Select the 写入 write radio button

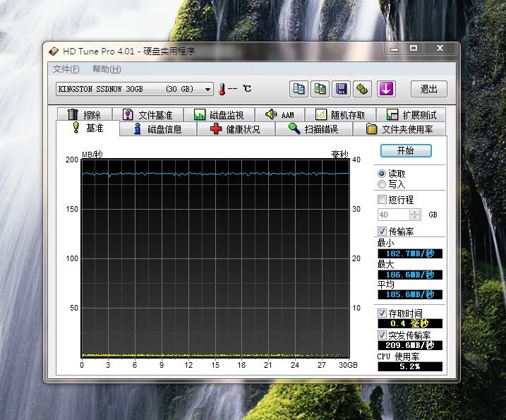(x=382, y=184)
